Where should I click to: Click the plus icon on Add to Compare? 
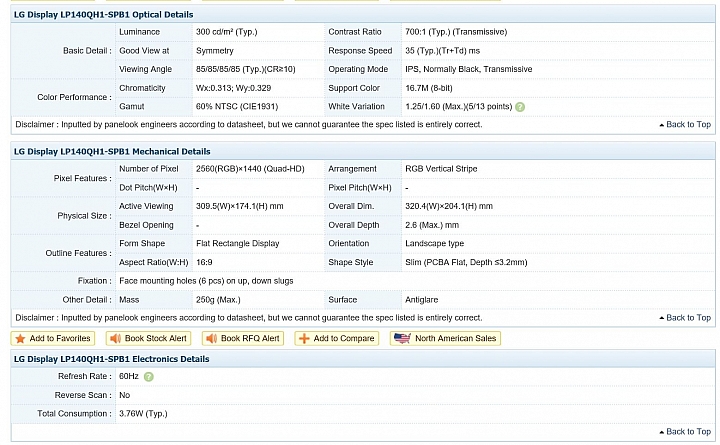point(304,338)
